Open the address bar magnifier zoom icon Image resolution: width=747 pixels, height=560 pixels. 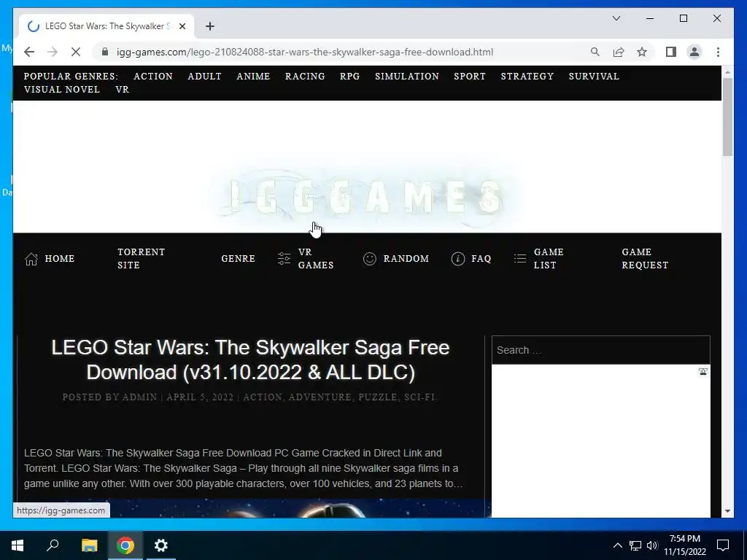[595, 52]
